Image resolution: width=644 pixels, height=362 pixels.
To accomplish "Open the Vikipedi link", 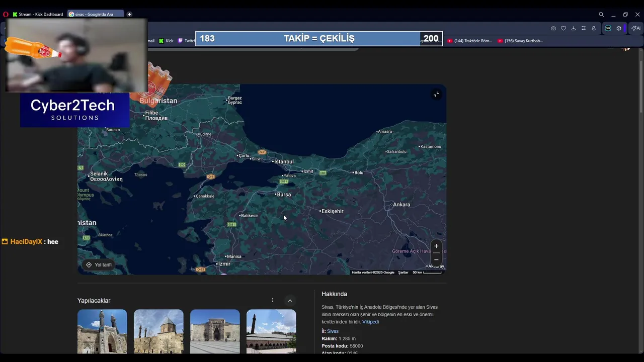I will 370,322.
